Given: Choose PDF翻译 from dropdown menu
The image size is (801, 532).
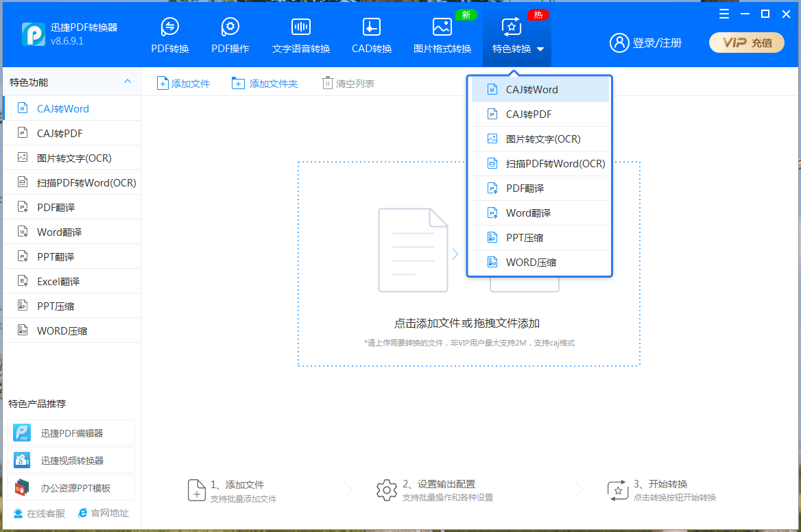Looking at the screenshot, I should click(x=540, y=189).
